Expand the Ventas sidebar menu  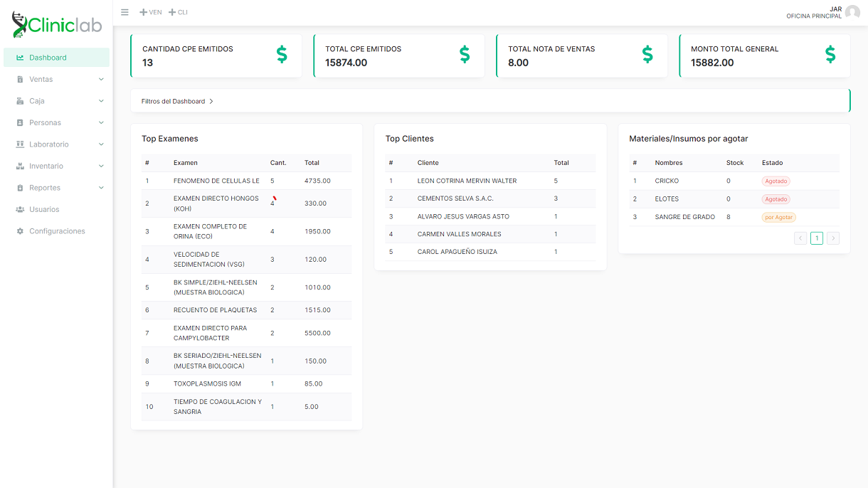pos(101,80)
